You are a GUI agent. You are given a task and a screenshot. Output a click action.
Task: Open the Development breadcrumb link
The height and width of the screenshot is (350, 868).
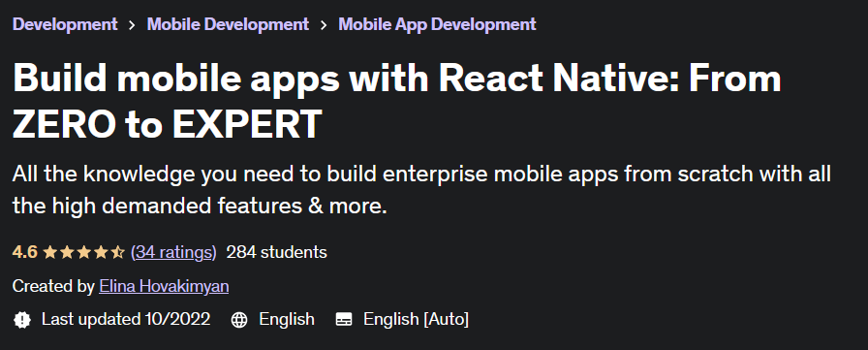65,24
